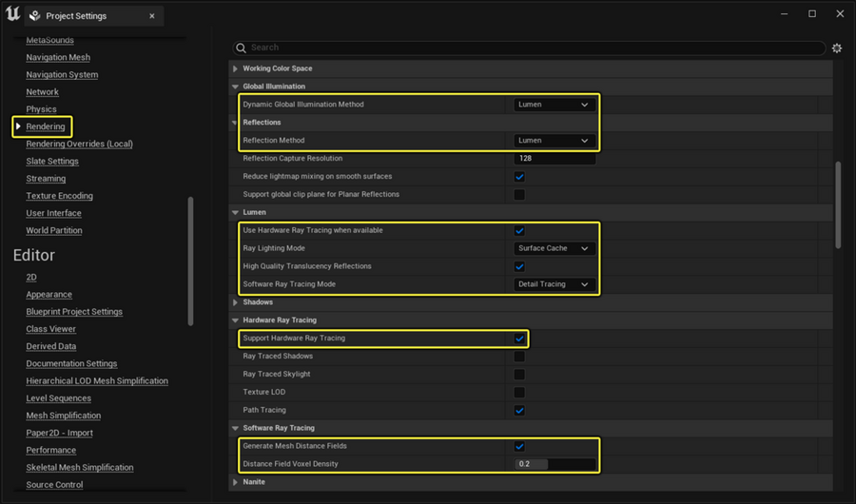The image size is (856, 504).
Task: Enable Ray Traced Shadows checkbox
Action: pos(519,357)
